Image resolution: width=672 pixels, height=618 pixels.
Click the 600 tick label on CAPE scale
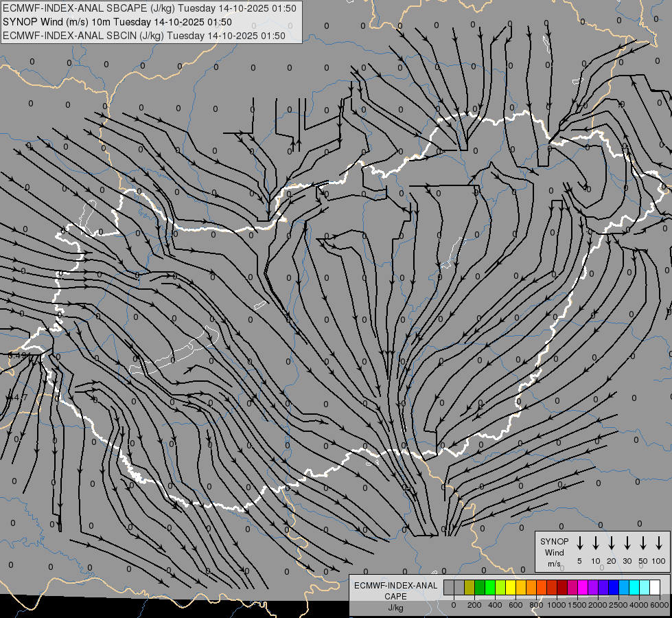click(515, 605)
